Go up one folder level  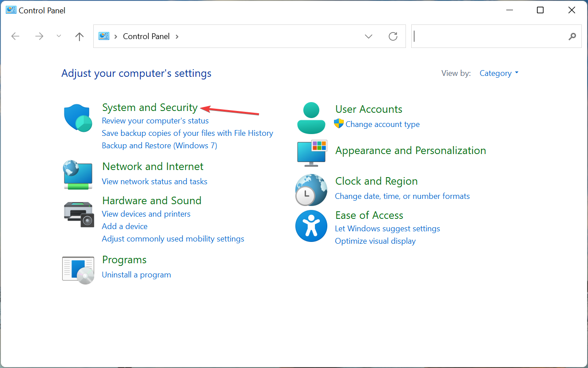pos(79,36)
